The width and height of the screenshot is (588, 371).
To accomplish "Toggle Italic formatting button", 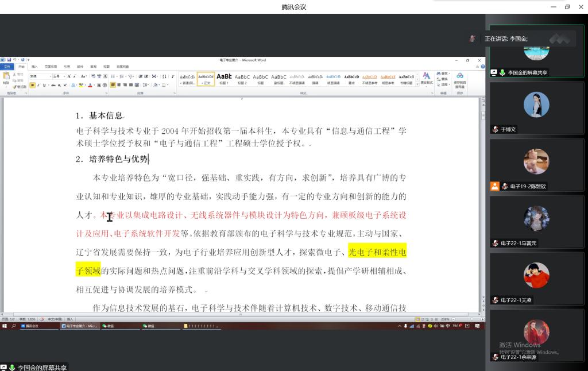I will point(38,85).
